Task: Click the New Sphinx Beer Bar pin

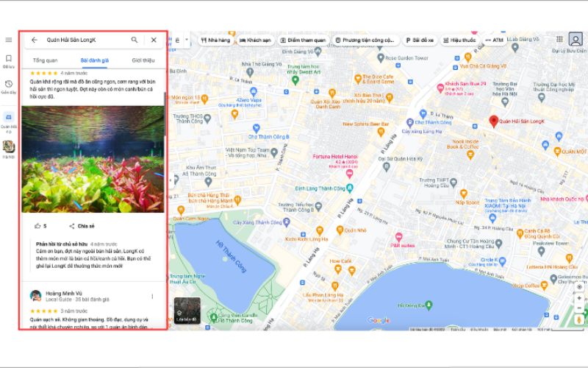Action: tap(381, 132)
